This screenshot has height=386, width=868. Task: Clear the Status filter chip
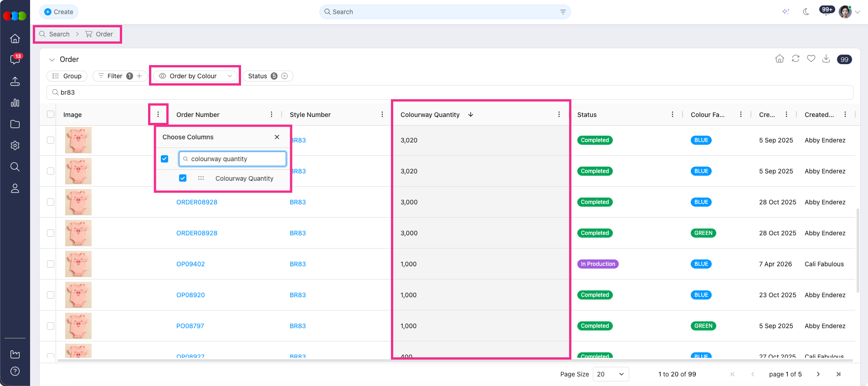click(x=284, y=76)
